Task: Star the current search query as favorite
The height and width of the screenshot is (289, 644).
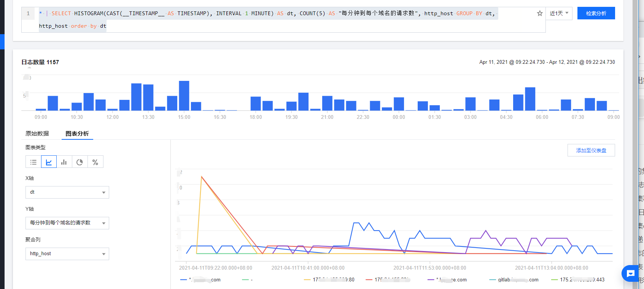Action: tap(539, 13)
